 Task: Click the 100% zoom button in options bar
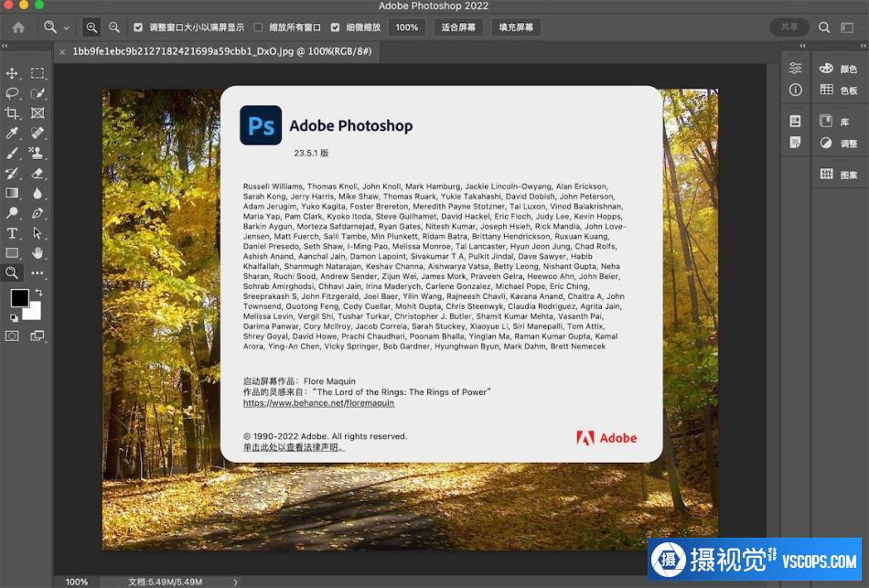coord(407,27)
